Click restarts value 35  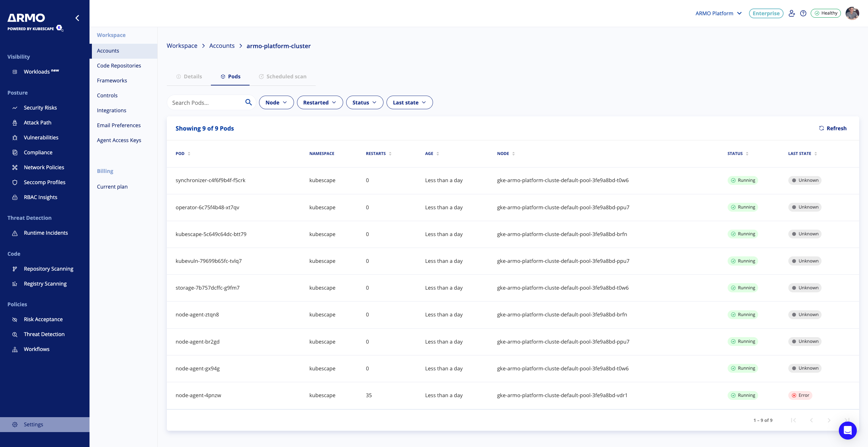tap(369, 395)
